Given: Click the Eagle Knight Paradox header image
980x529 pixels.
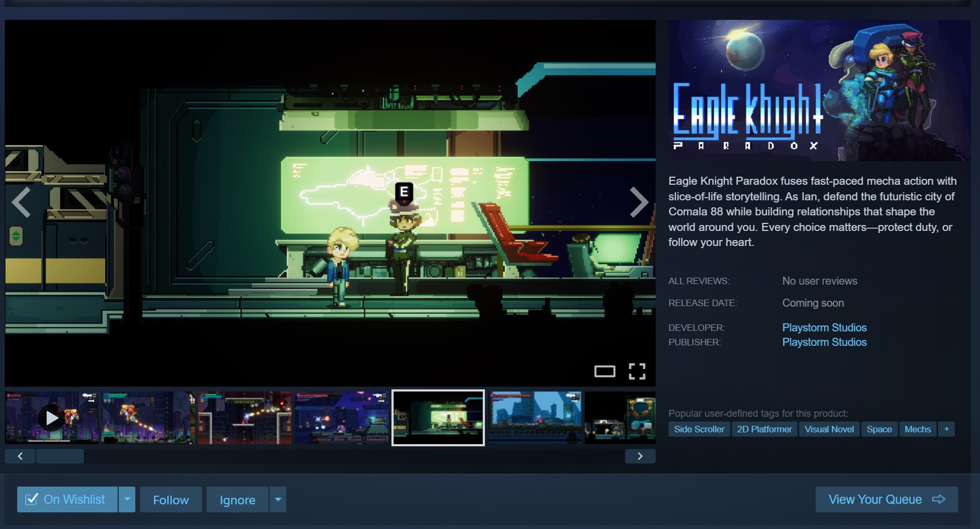Looking at the screenshot, I should tap(819, 90).
